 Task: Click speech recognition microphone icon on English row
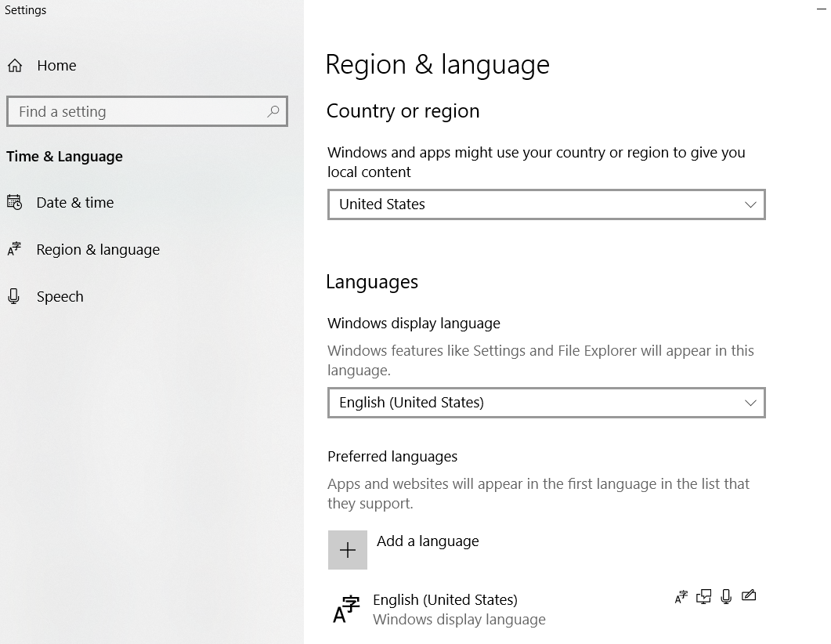726,597
